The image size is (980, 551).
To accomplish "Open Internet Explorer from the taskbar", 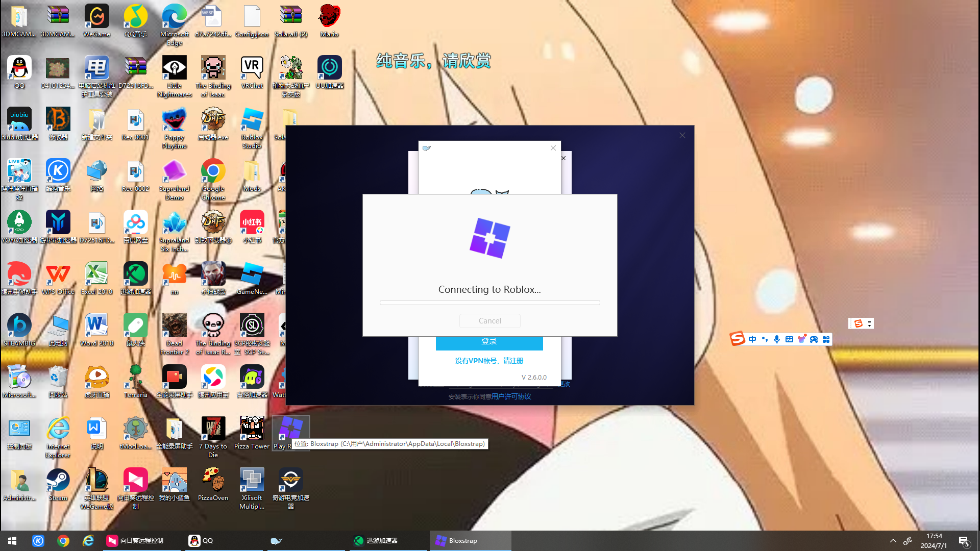I will [88, 541].
